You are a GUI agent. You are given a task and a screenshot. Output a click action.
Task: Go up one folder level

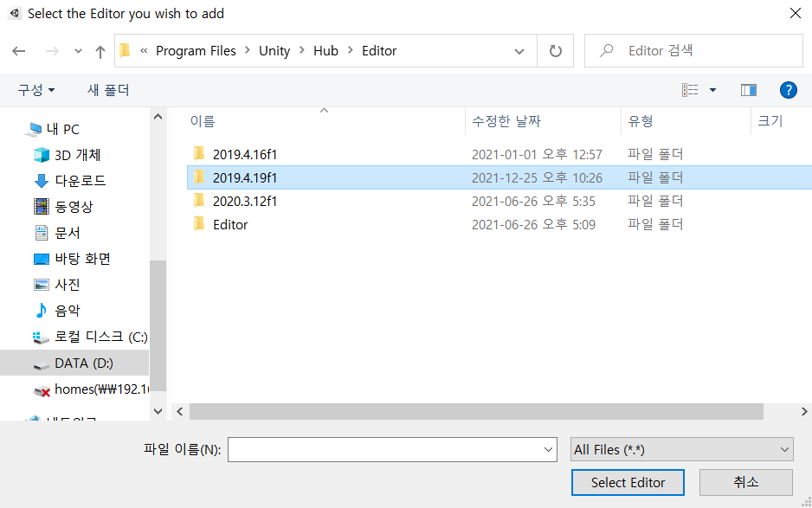[100, 51]
